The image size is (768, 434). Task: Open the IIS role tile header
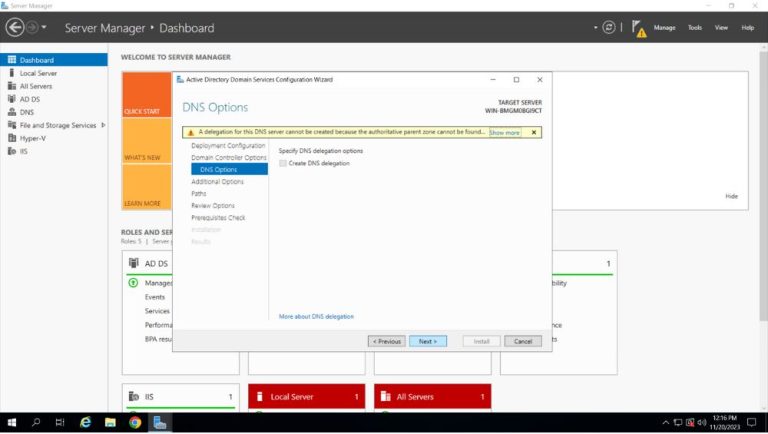click(x=181, y=396)
